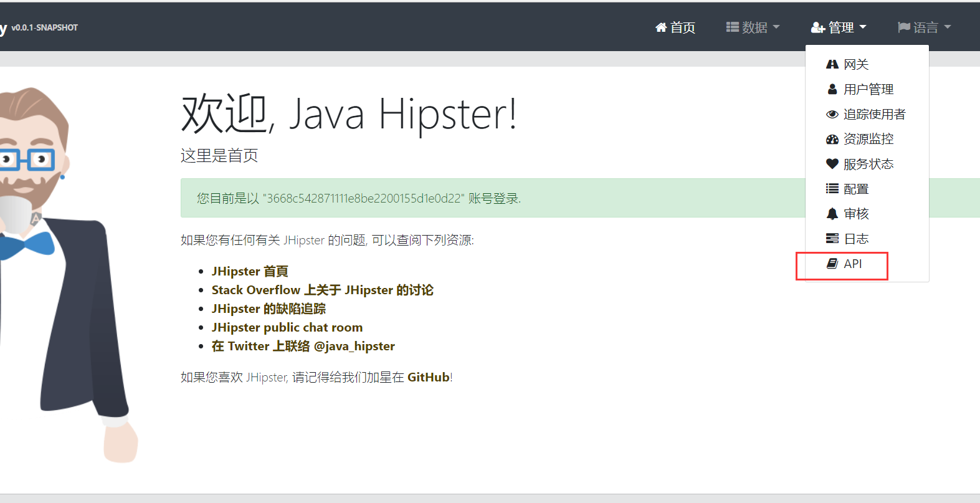Click the book icon beside API
Screen dimensions: 980x503
(x=832, y=264)
